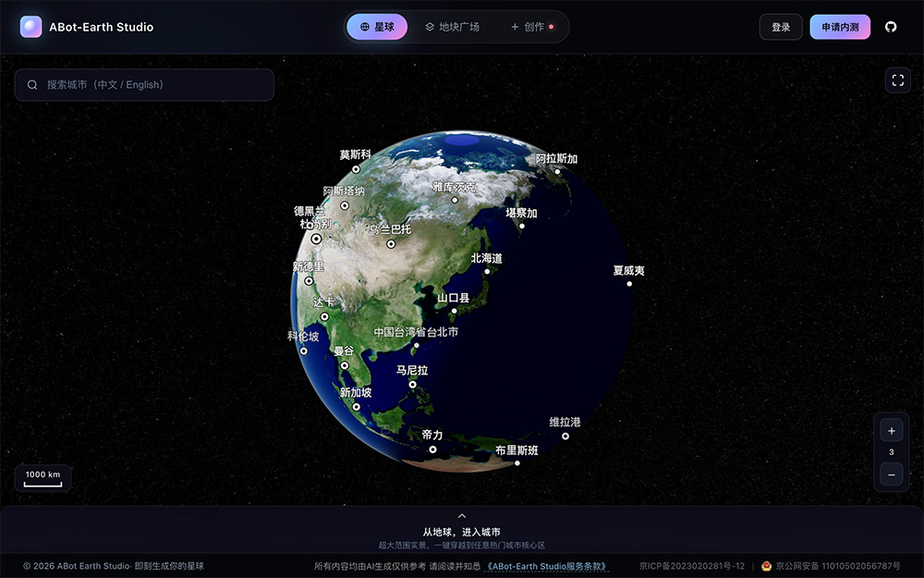Zoom out with the minus button

tap(891, 474)
